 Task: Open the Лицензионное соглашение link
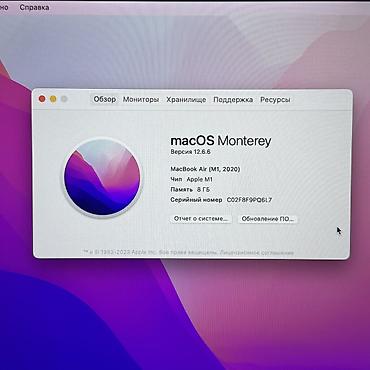(257, 253)
